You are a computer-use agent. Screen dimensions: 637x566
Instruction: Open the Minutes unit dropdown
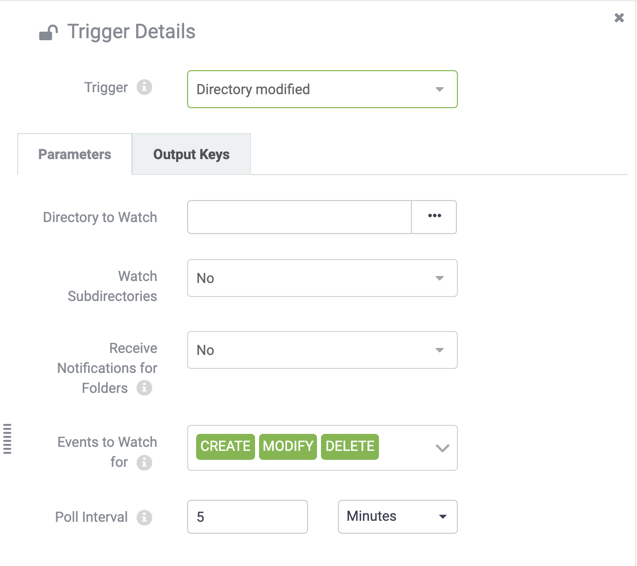tap(398, 516)
